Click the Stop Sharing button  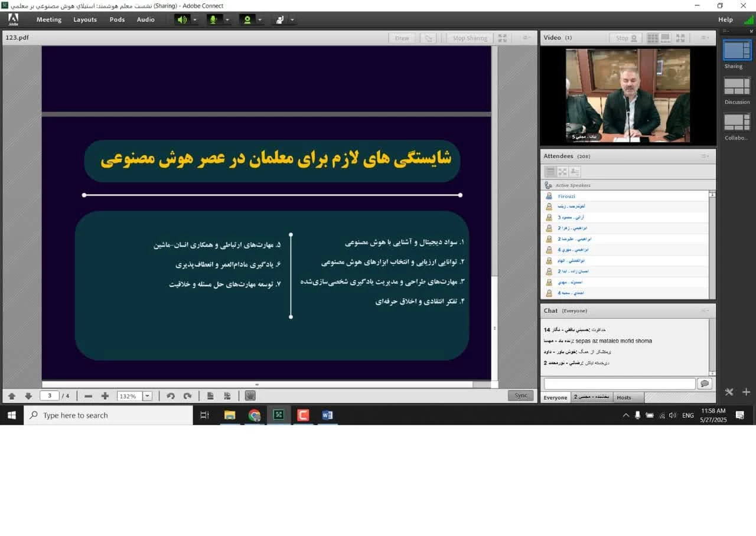[470, 38]
